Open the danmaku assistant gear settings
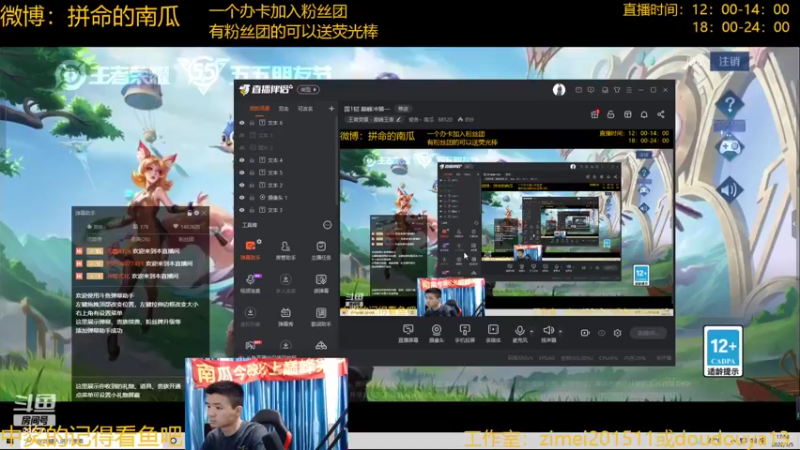The image size is (800, 450). click(x=259, y=242)
